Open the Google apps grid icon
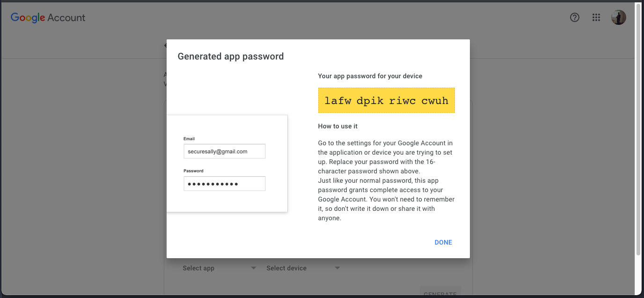Screen dimensions: 644x298 tap(596, 17)
